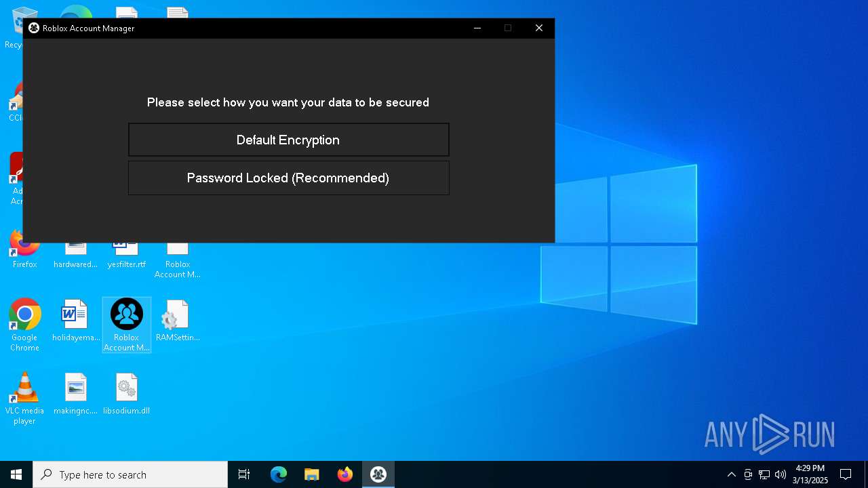Select the RAMSettings file icon

(178, 321)
